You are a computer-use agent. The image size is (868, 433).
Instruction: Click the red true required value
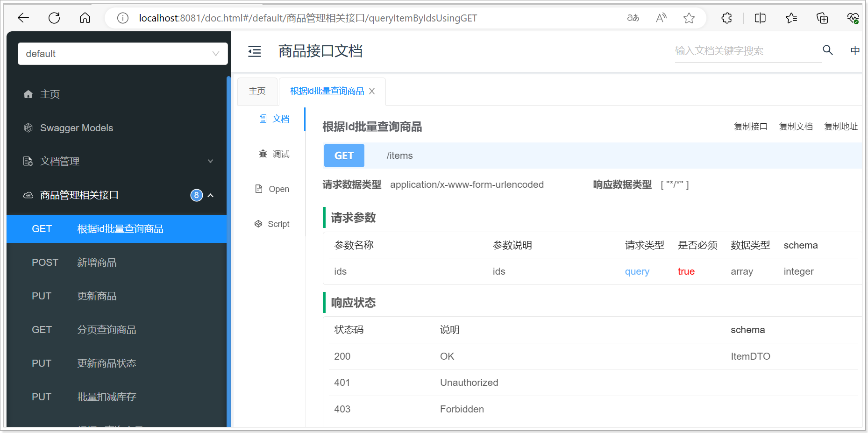pos(686,271)
